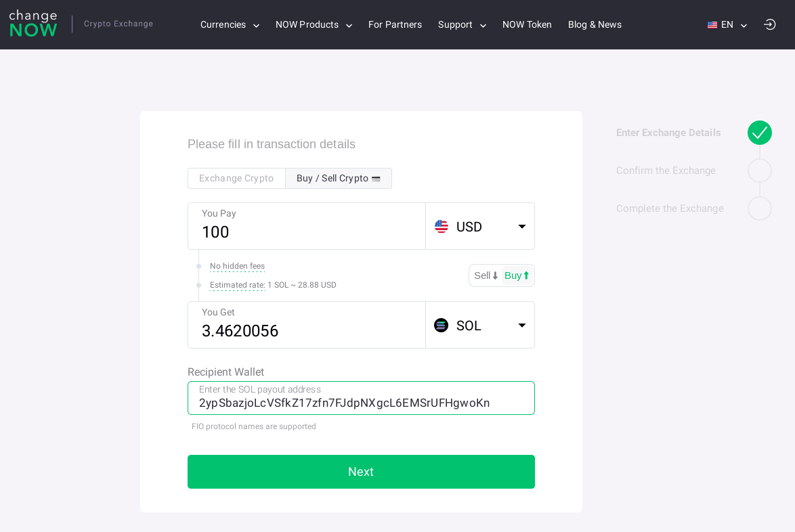Image resolution: width=795 pixels, height=532 pixels.
Task: Click the Confirm the Exchange step circle
Action: coord(760,171)
